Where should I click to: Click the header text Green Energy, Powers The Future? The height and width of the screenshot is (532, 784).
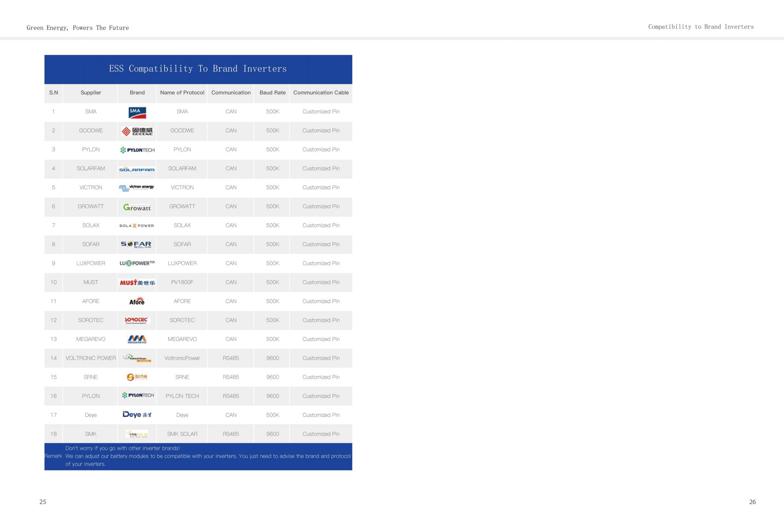78,28
